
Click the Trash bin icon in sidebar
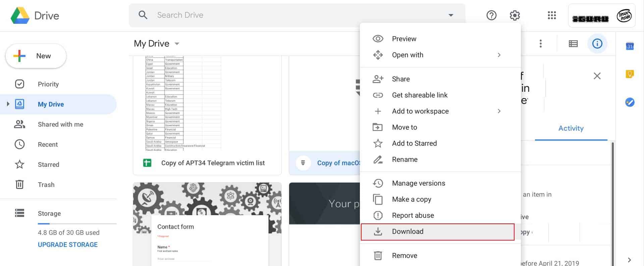[20, 184]
